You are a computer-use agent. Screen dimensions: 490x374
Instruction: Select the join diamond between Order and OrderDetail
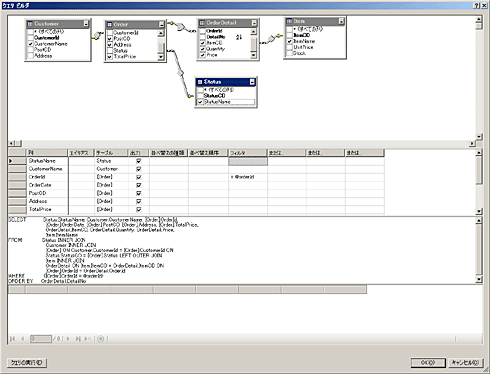pos(180,26)
